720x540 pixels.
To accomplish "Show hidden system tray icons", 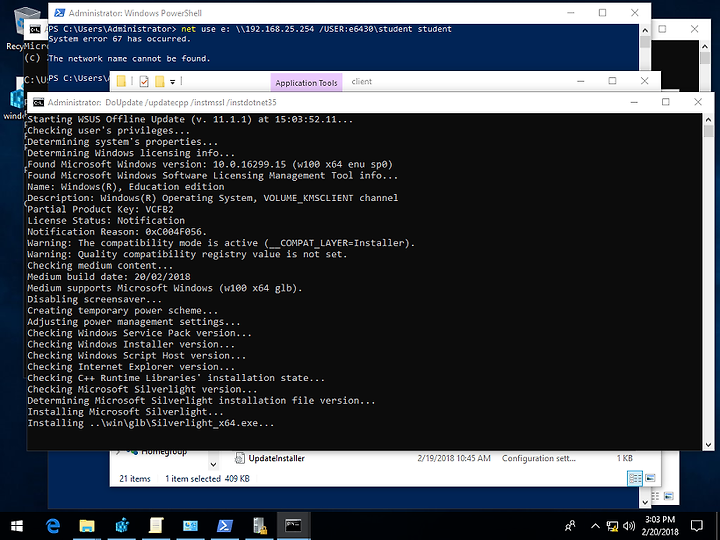I will (x=595, y=526).
